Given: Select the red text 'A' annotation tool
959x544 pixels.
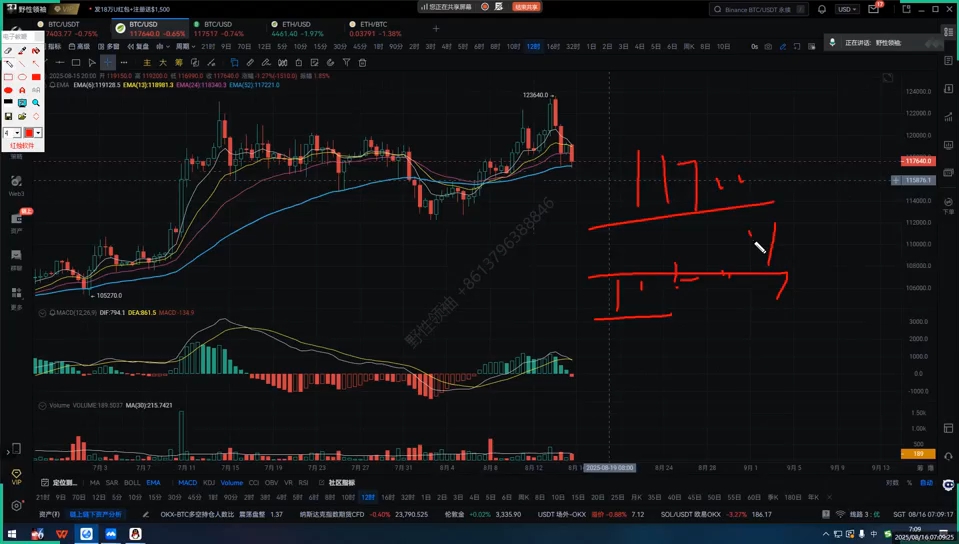Looking at the screenshot, I should pyautogui.click(x=22, y=90).
